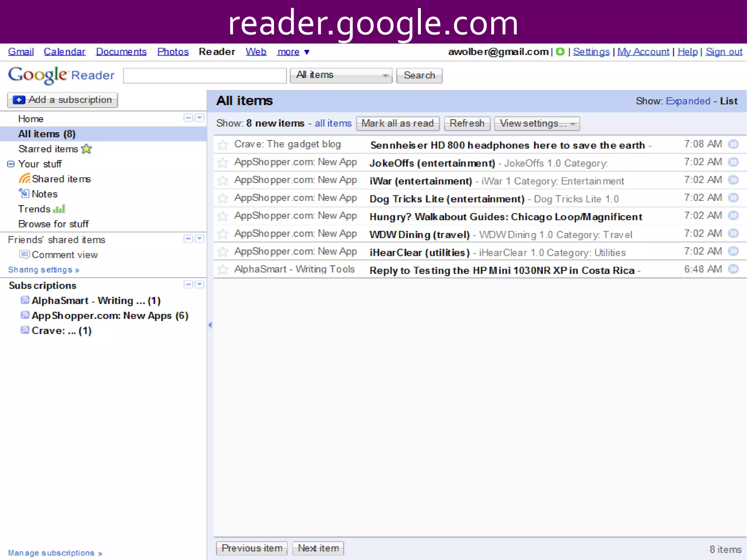
Task: Open the Gmail link in top bar
Action: [x=21, y=52]
